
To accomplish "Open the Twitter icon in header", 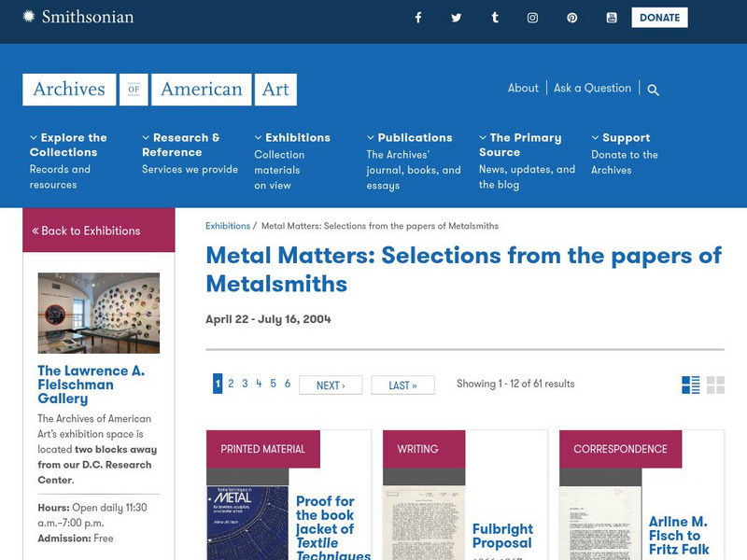I will pyautogui.click(x=456, y=18).
